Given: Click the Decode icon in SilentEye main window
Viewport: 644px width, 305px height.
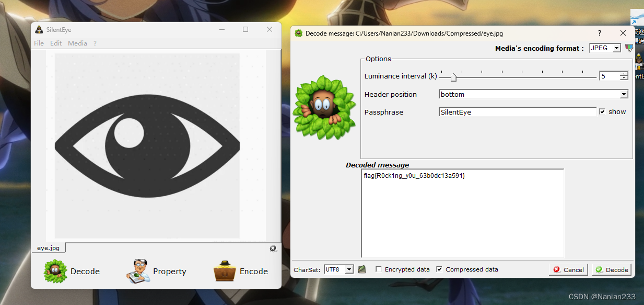Looking at the screenshot, I should (x=55, y=270).
